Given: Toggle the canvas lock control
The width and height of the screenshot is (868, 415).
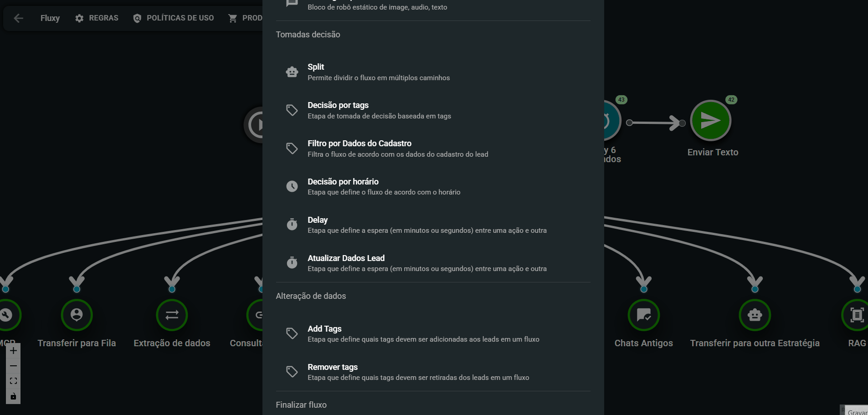Looking at the screenshot, I should (x=13, y=396).
